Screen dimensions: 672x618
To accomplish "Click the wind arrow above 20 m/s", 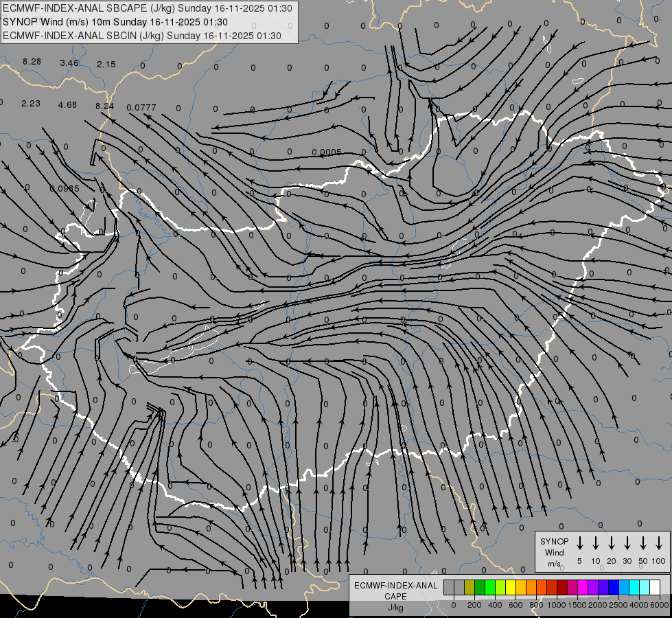I will tap(612, 542).
